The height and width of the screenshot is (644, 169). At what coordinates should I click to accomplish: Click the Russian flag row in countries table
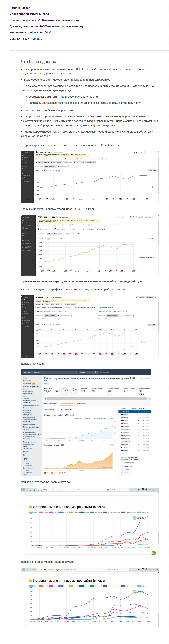pyautogui.click(x=135, y=414)
